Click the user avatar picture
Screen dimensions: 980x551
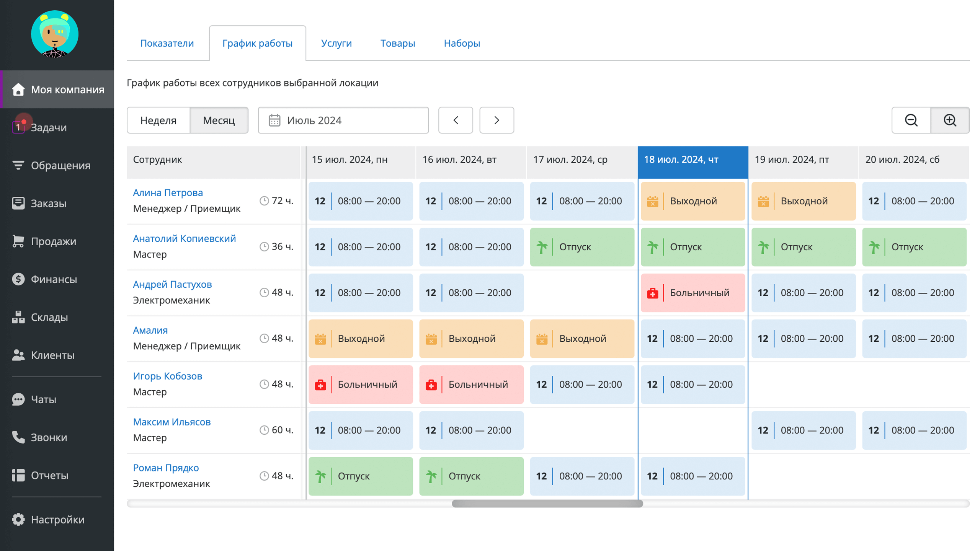click(x=55, y=34)
